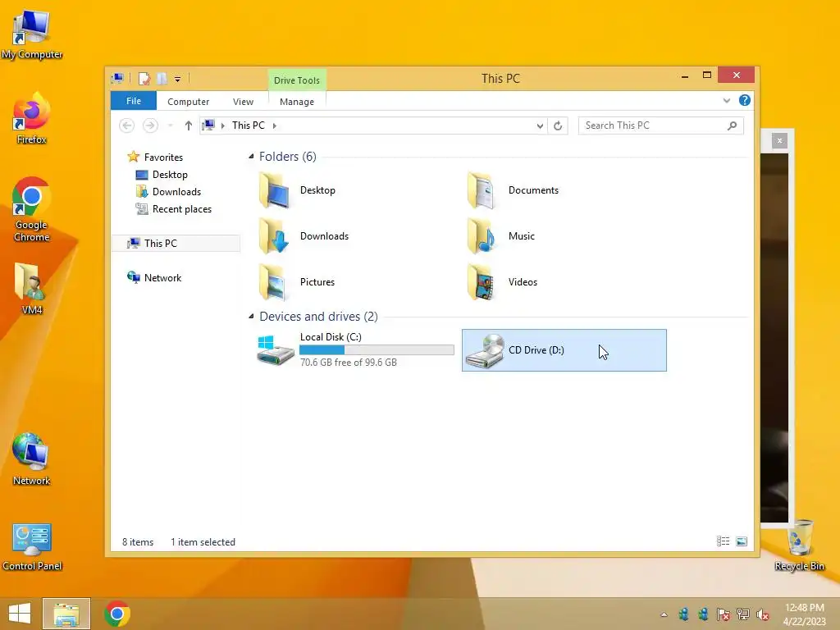
Task: Open the address bar history dropdown
Action: tap(540, 126)
